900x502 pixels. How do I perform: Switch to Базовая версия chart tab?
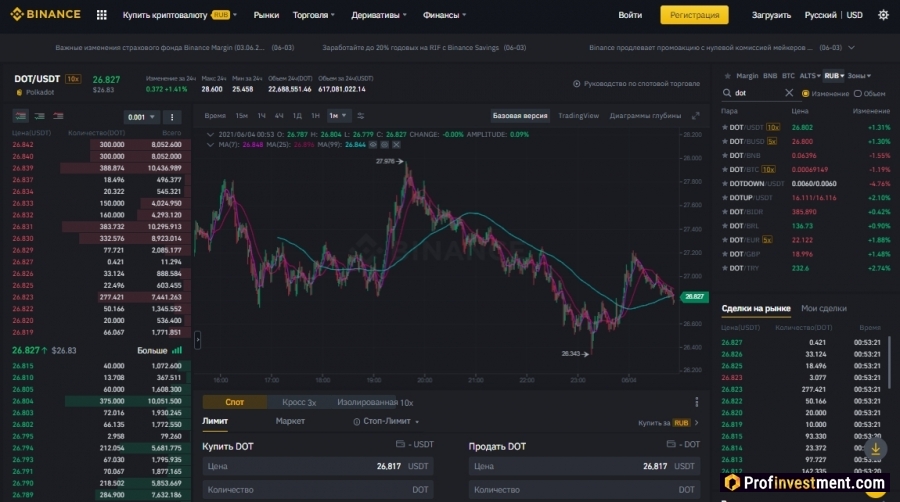520,116
